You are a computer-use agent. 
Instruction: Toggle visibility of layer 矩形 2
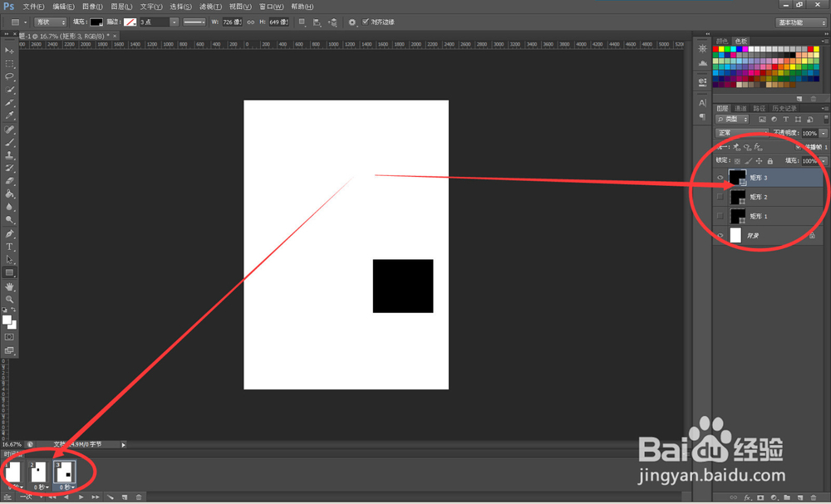(x=720, y=196)
